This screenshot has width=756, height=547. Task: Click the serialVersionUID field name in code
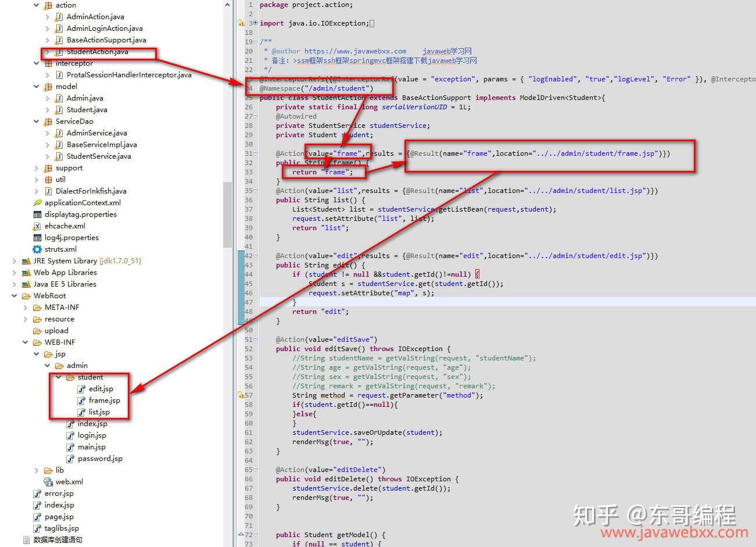[414, 107]
